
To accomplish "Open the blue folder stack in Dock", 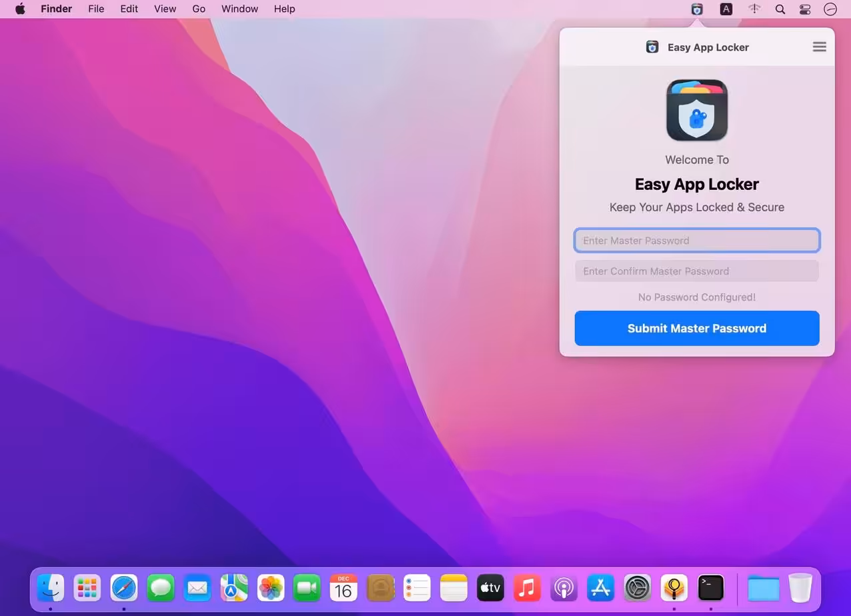I will pos(764,588).
